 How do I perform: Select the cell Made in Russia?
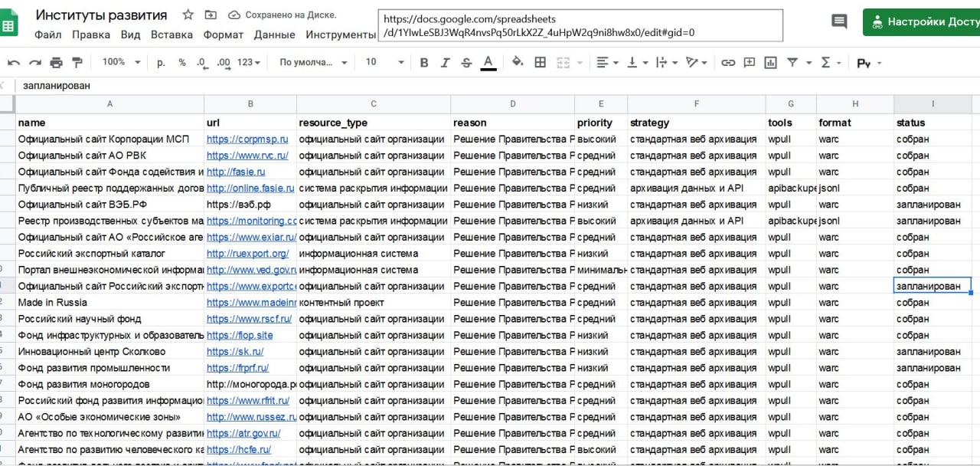click(109, 302)
